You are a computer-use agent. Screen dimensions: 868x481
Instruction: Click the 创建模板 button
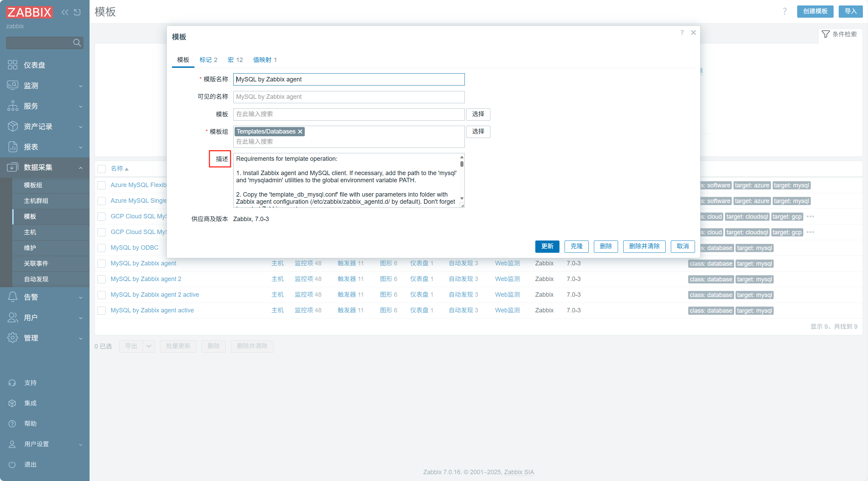click(815, 11)
